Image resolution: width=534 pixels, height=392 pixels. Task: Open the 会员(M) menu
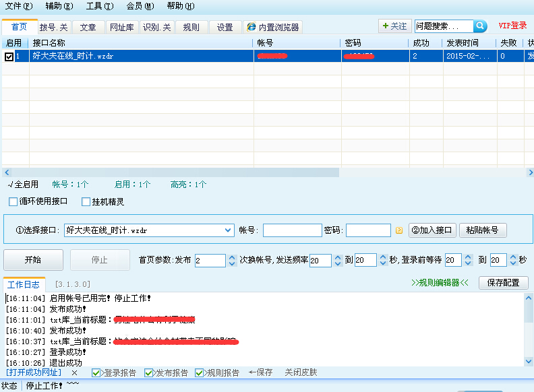[140, 6]
